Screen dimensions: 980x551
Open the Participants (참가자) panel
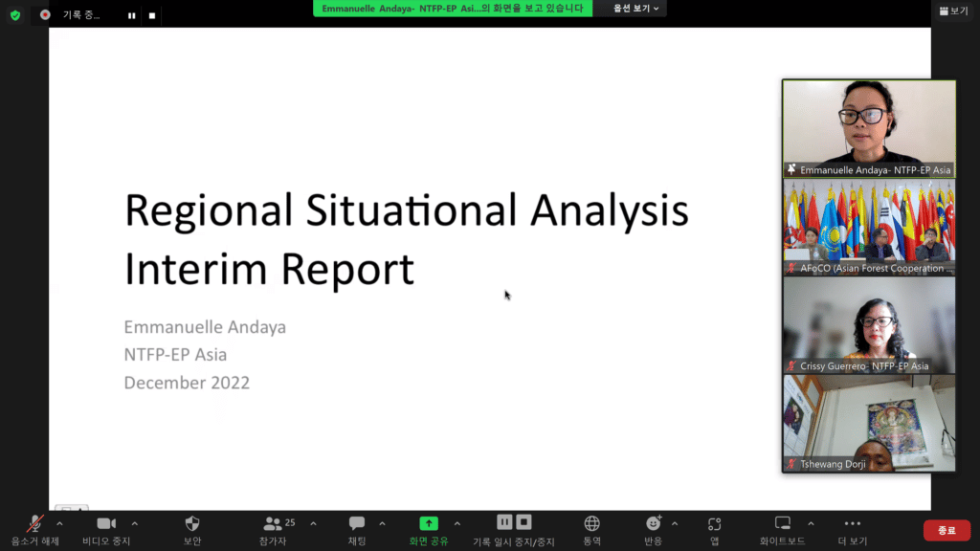275,524
